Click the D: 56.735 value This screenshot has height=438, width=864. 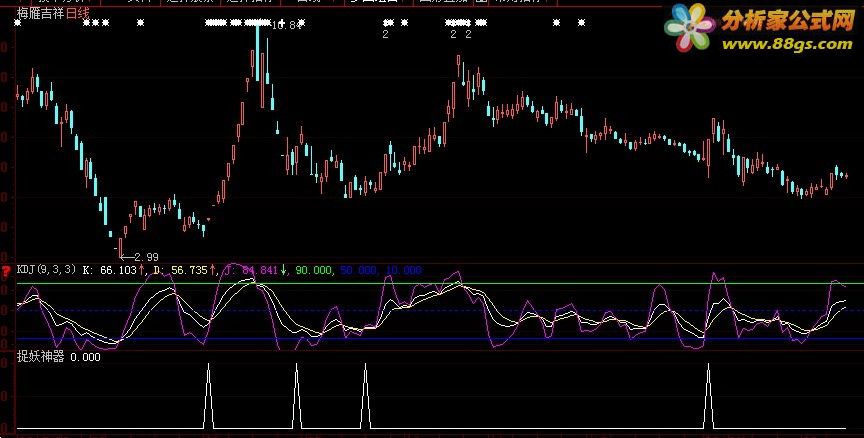180,270
